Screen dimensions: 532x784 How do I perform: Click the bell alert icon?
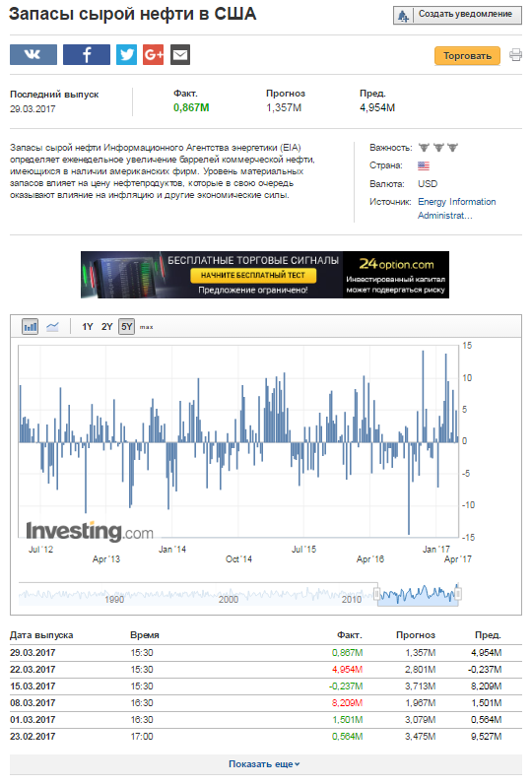point(404,16)
